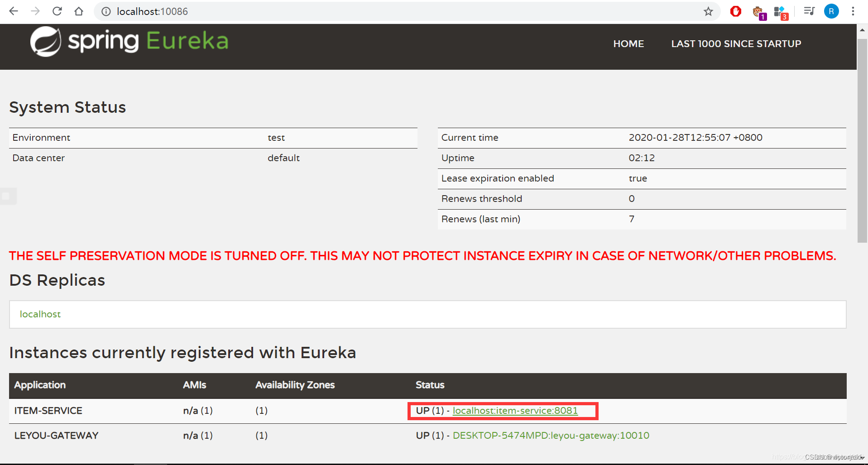Open the extension with red 3 badge

point(781,12)
